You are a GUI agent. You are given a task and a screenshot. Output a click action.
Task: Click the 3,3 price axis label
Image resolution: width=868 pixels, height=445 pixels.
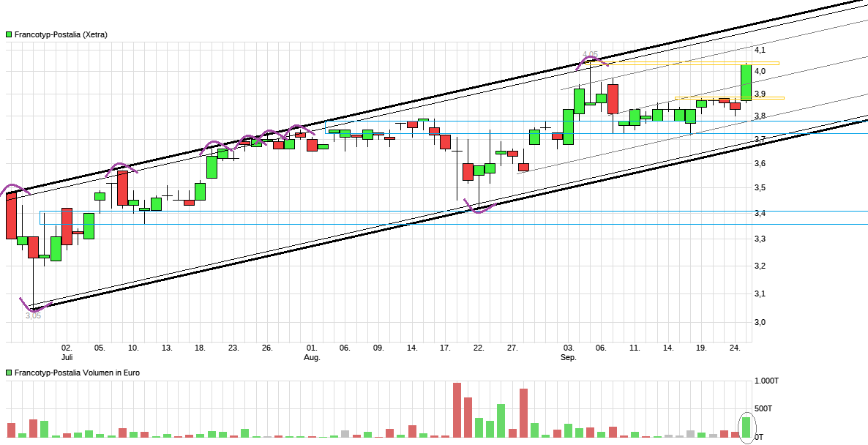(x=760, y=239)
